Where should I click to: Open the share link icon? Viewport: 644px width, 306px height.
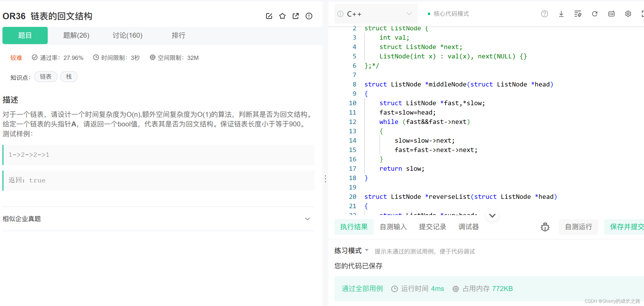pos(295,16)
